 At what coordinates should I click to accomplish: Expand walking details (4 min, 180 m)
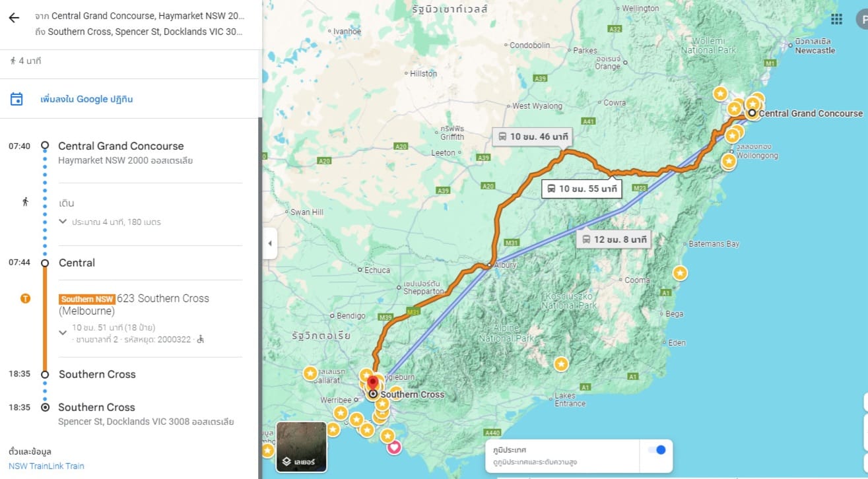point(63,222)
